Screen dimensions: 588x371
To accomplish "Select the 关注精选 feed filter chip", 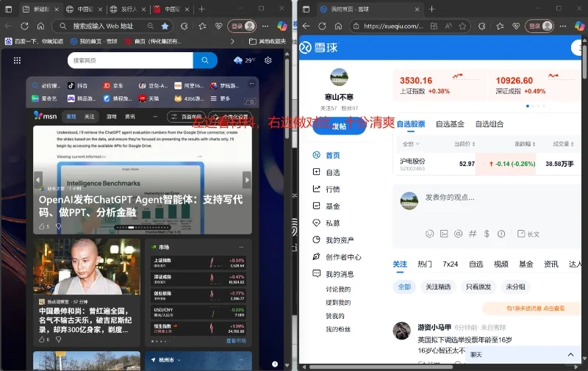I will click(438, 287).
